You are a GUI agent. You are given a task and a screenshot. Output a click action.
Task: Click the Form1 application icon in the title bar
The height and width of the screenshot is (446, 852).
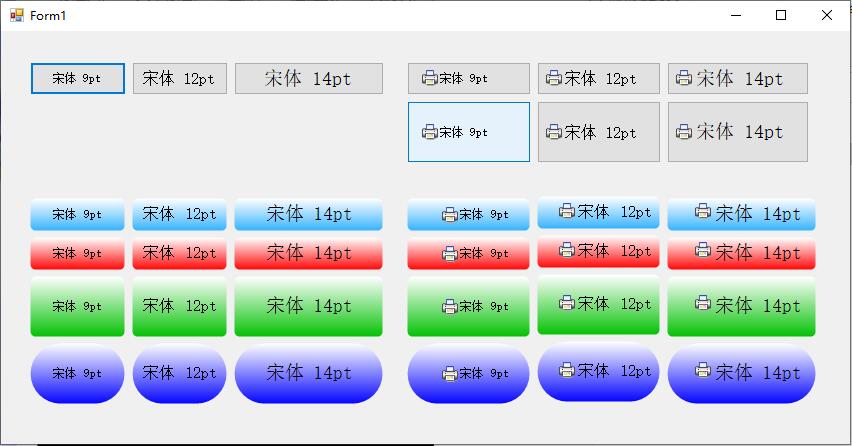(16, 16)
